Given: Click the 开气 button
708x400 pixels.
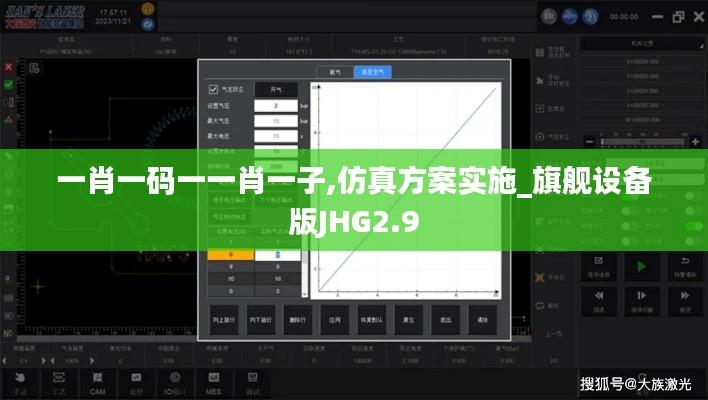Looking at the screenshot, I should pyautogui.click(x=276, y=89).
